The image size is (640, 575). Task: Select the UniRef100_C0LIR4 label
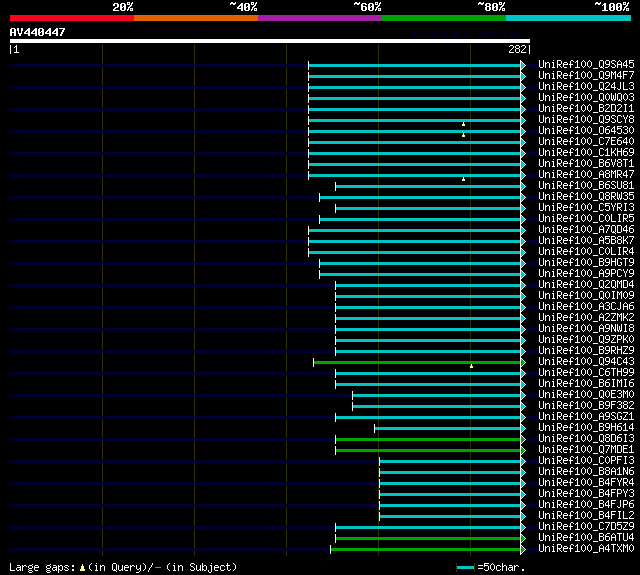pyautogui.click(x=586, y=252)
